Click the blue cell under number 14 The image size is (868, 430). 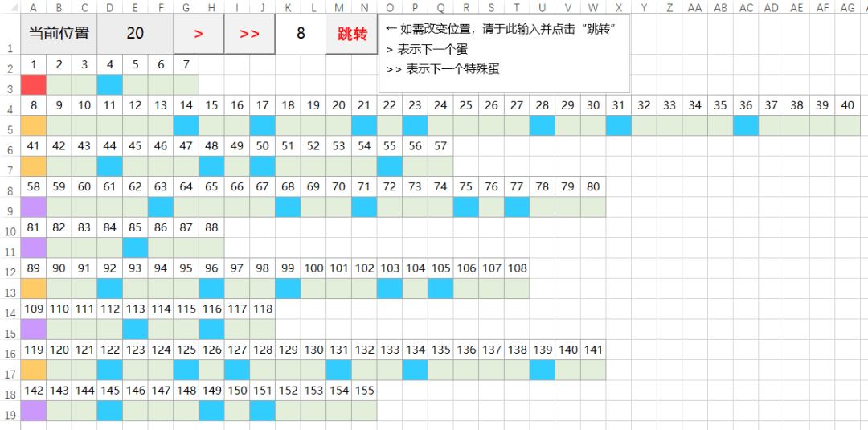pos(186,125)
